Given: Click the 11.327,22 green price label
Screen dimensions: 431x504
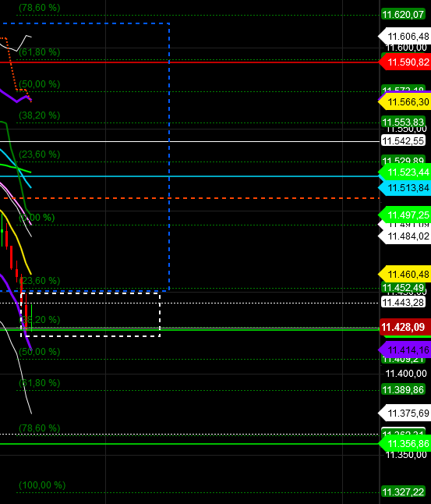Looking at the screenshot, I should [x=403, y=492].
